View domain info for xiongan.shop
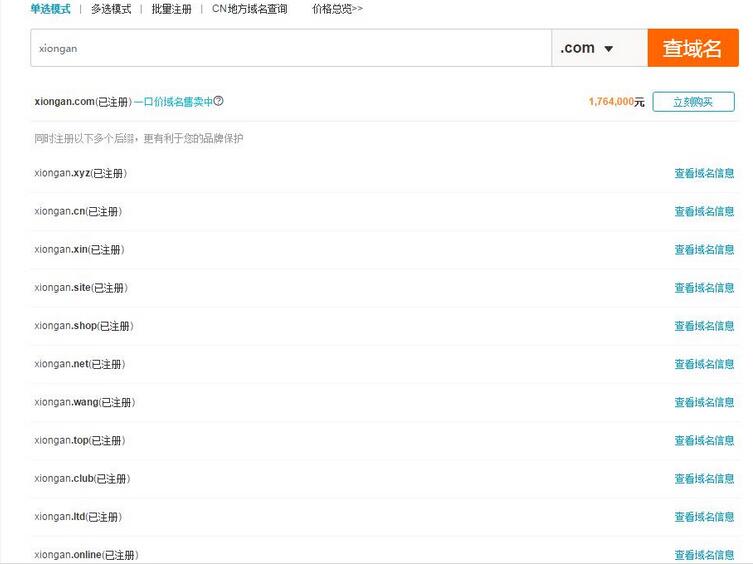The image size is (753, 564). point(704,326)
